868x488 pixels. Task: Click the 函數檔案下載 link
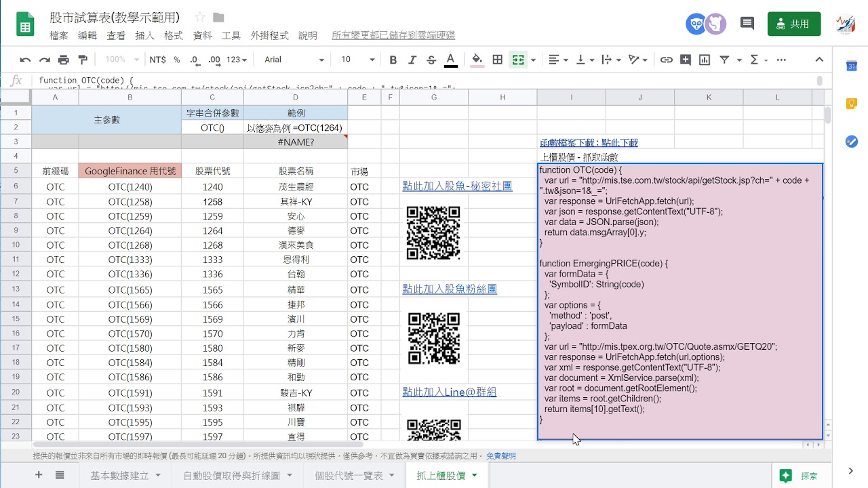pos(589,142)
